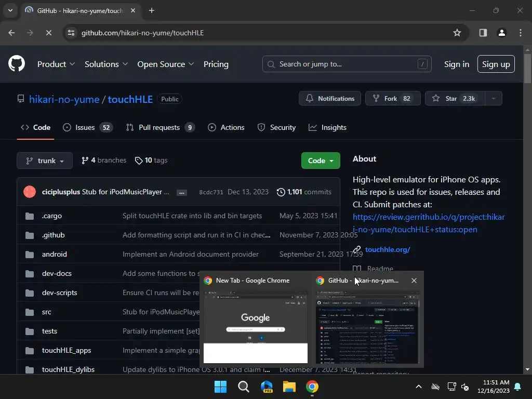Open the trunk branch selector

click(45, 161)
